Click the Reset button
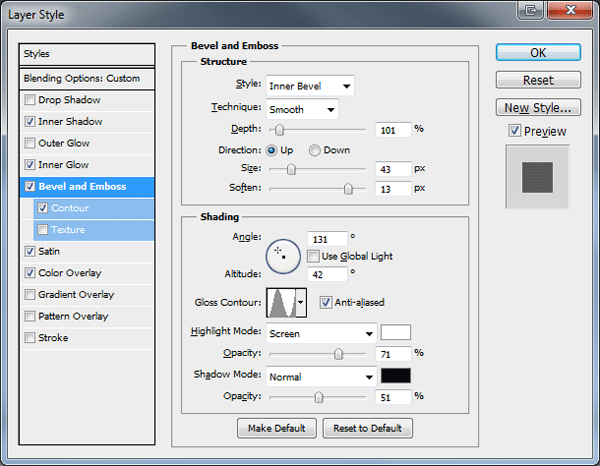This screenshot has height=466, width=600. pos(538,80)
